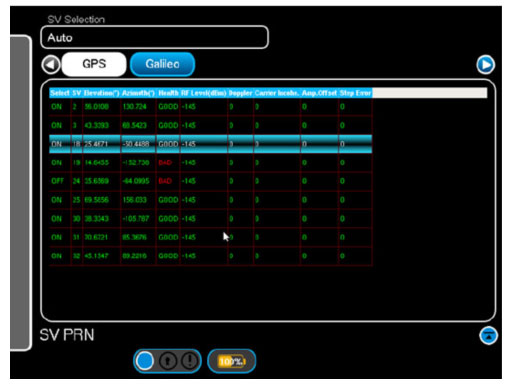
Task: Click the exclamation mark alert icon
Action: (x=190, y=361)
